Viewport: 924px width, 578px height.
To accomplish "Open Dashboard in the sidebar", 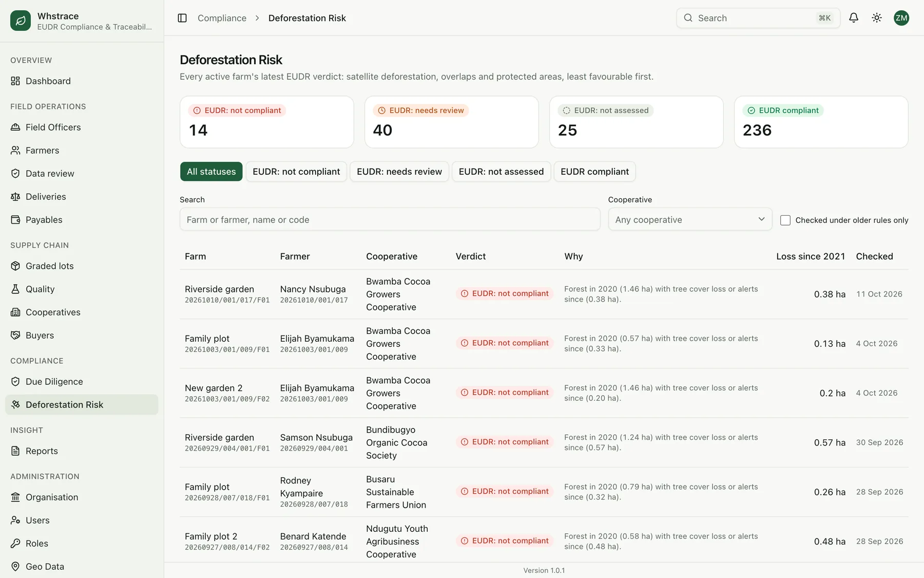I will click(x=82, y=81).
